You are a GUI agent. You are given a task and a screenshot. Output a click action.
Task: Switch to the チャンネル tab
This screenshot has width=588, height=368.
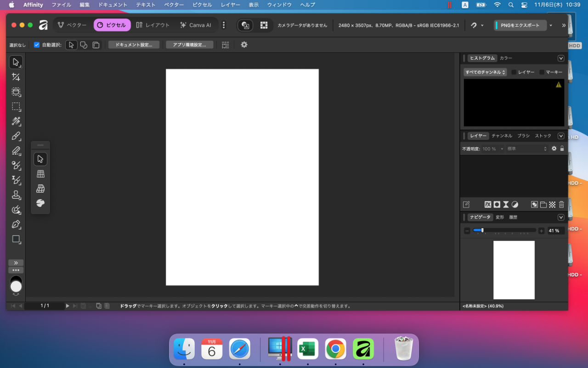pos(502,136)
